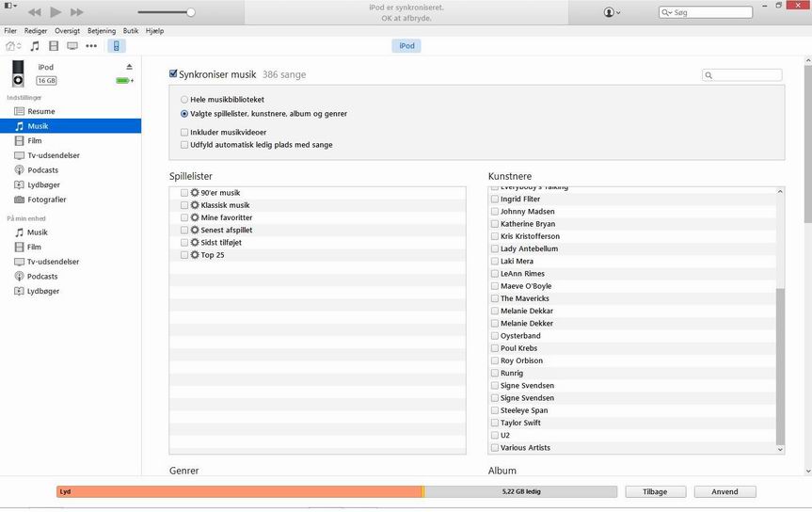Viewport: 812px width, 512px height.
Task: Select the iPod device icon in toolbar
Action: [x=117, y=46]
